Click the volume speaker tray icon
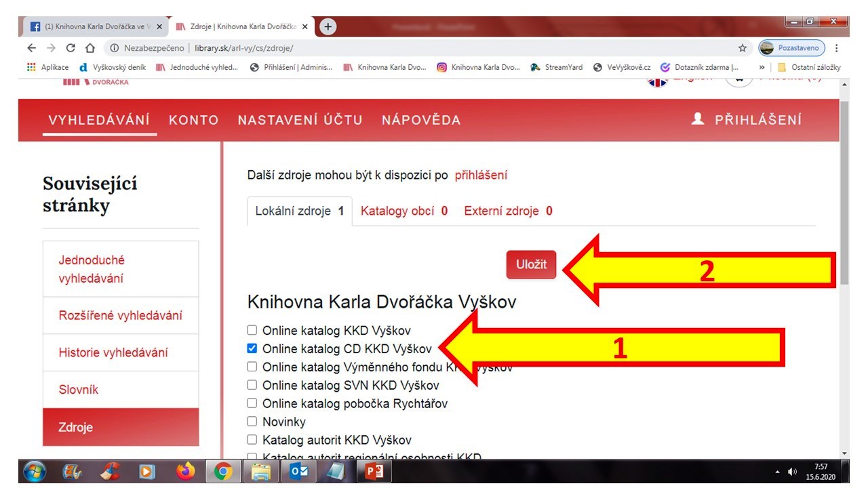This screenshot has height=488, width=868. coord(791,472)
